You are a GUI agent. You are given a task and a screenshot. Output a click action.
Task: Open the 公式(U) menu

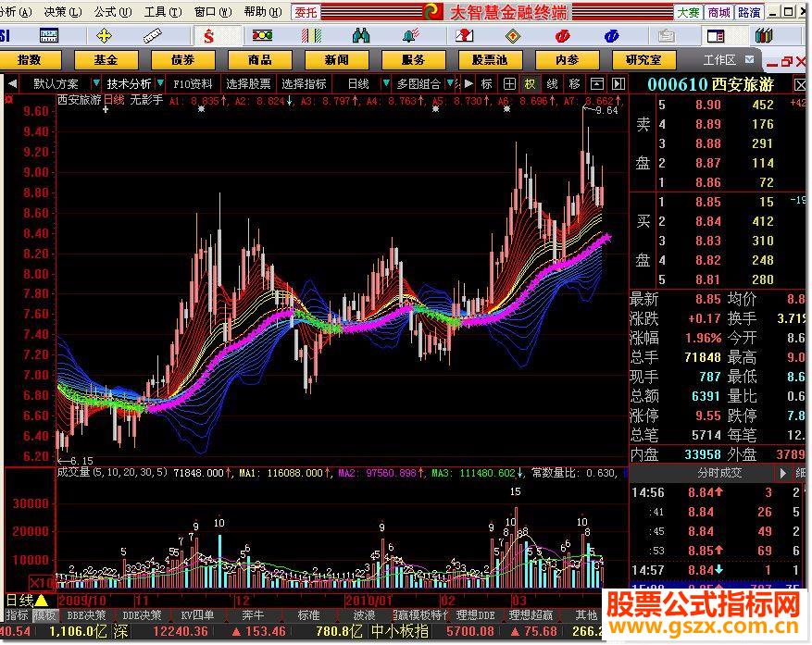[112, 11]
